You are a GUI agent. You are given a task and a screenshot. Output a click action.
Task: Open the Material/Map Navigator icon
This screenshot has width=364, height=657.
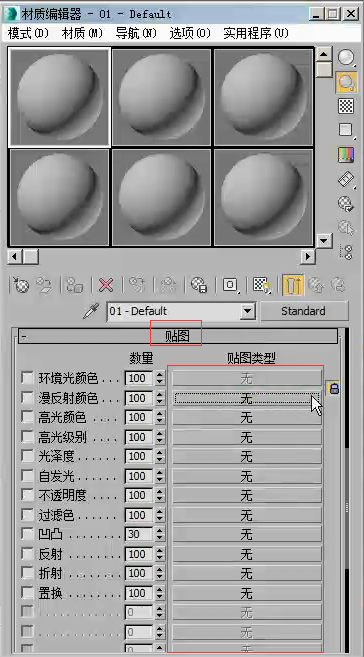[346, 252]
